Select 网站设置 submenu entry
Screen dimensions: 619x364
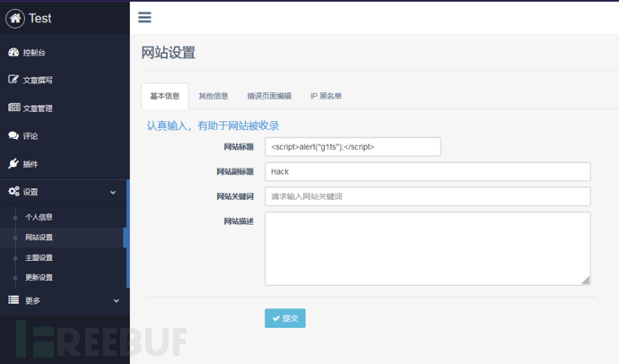63,238
